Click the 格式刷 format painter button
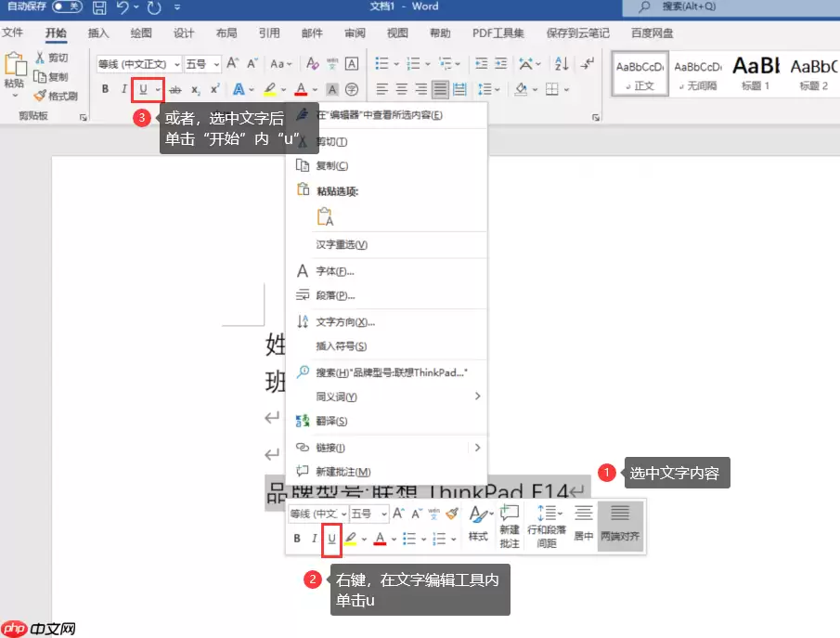The height and width of the screenshot is (638, 840). (56, 96)
